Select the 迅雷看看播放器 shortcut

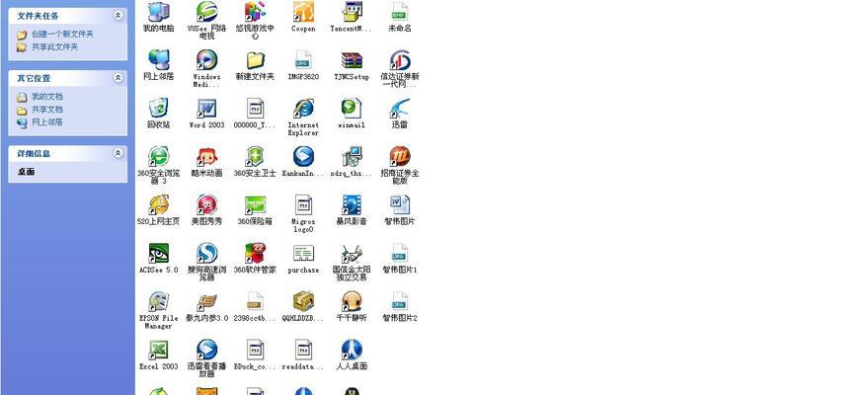click(x=206, y=350)
